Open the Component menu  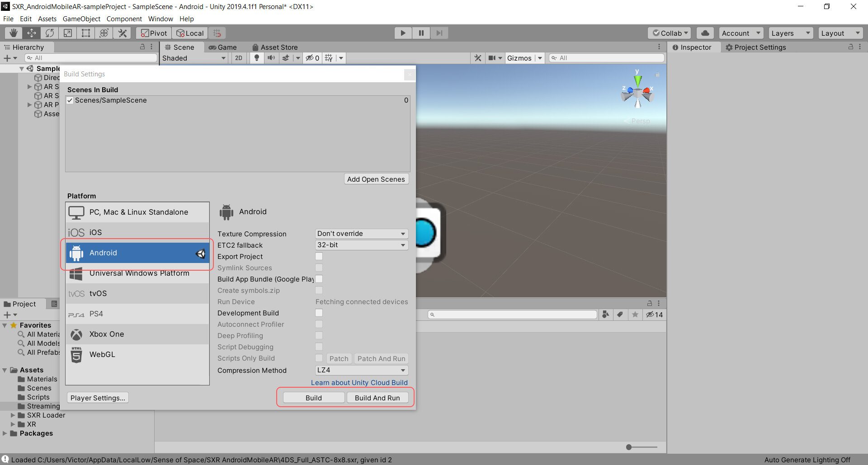[124, 19]
